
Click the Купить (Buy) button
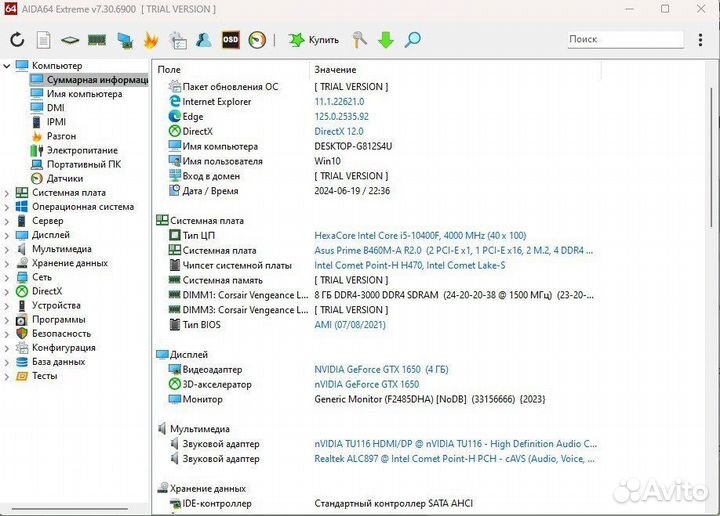[314, 40]
